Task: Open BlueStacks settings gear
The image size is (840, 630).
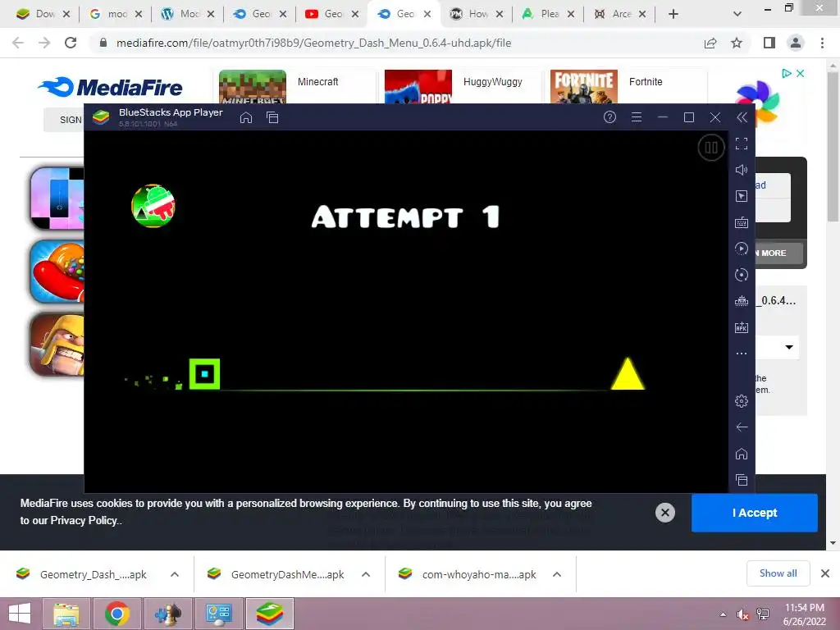Action: tap(742, 400)
